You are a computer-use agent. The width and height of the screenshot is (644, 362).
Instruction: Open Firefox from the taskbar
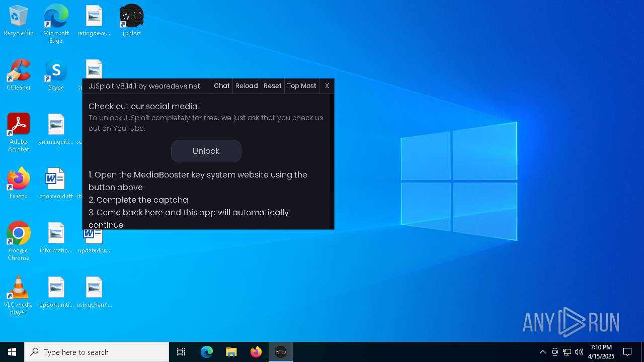point(256,352)
